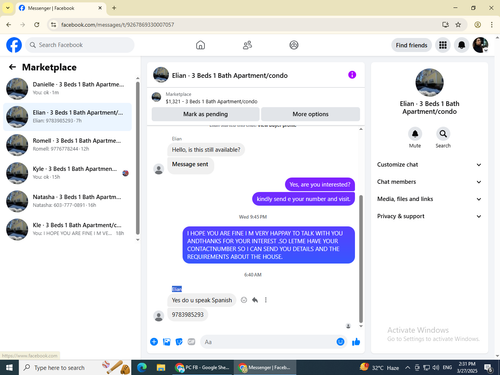Image resolution: width=500 pixels, height=375 pixels.
Task: Select the Messenger | Facebook browser tab
Action: click(x=61, y=8)
